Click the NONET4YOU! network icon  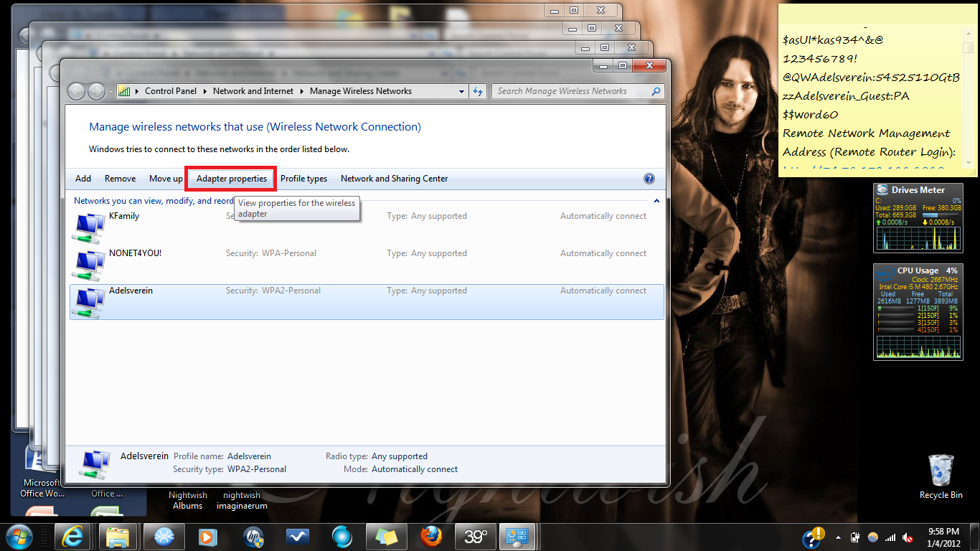click(90, 264)
